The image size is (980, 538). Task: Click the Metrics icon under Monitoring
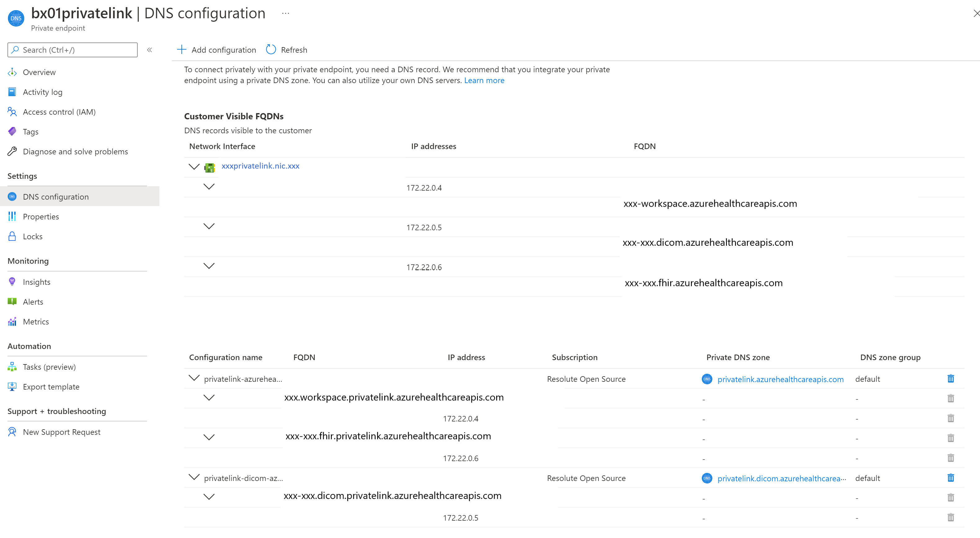tap(13, 321)
